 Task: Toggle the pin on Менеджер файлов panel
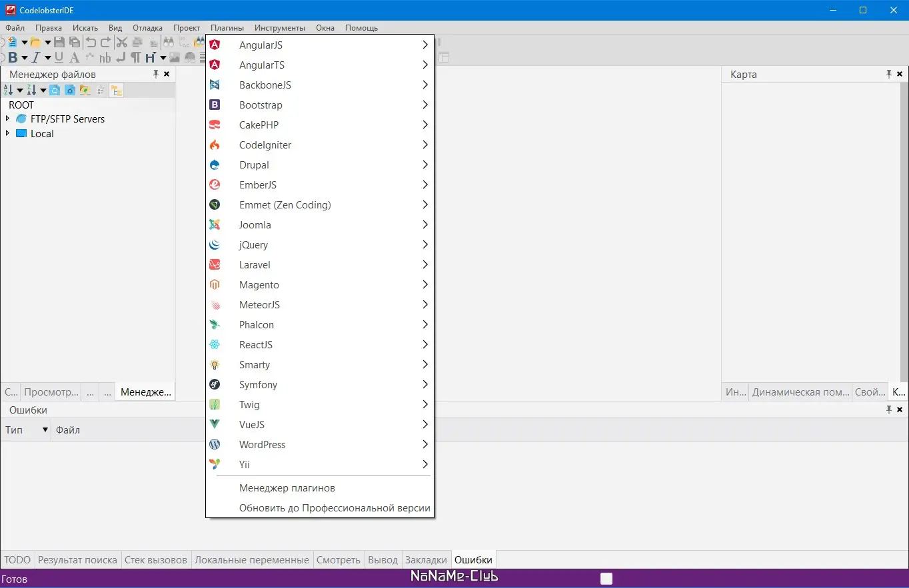pyautogui.click(x=156, y=74)
